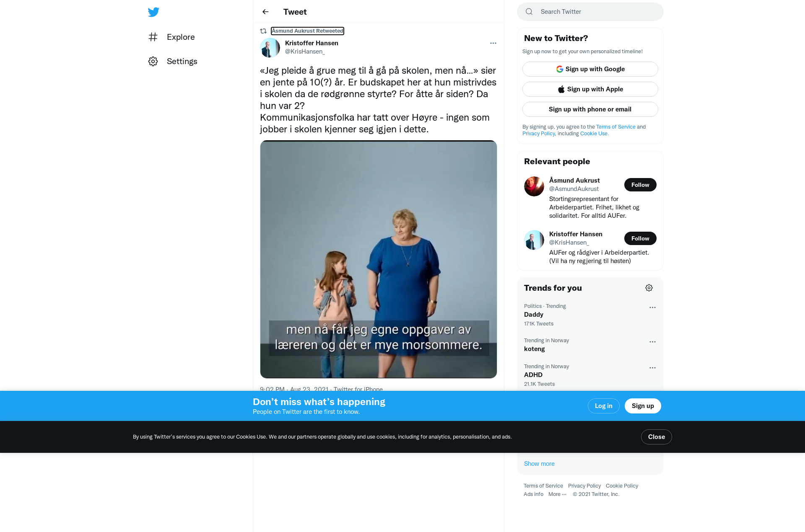
Task: Open options for ADHD trend
Action: (x=652, y=368)
